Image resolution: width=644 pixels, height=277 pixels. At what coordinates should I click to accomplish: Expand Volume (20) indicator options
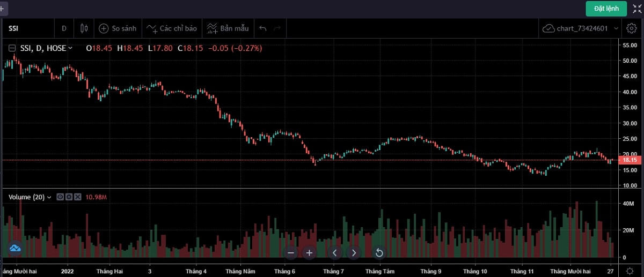[x=49, y=197]
